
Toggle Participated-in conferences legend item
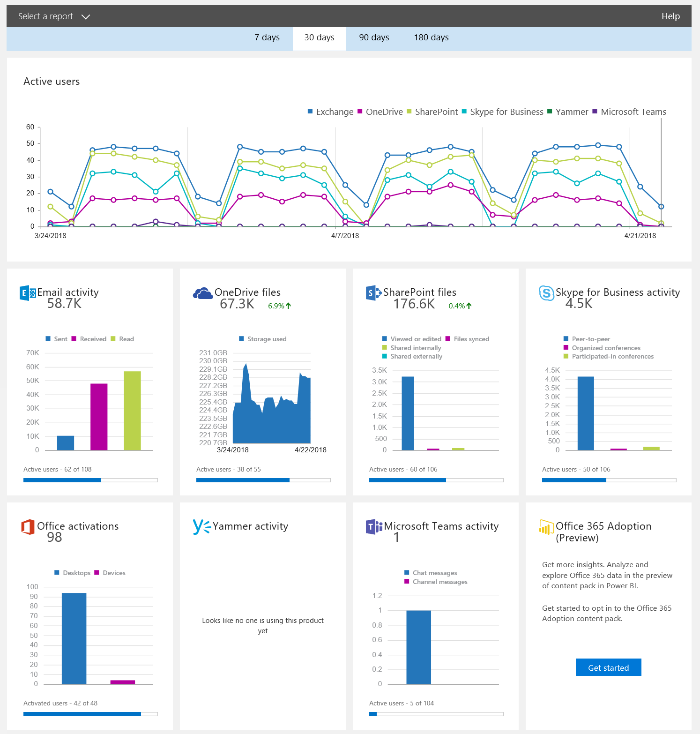tap(608, 356)
